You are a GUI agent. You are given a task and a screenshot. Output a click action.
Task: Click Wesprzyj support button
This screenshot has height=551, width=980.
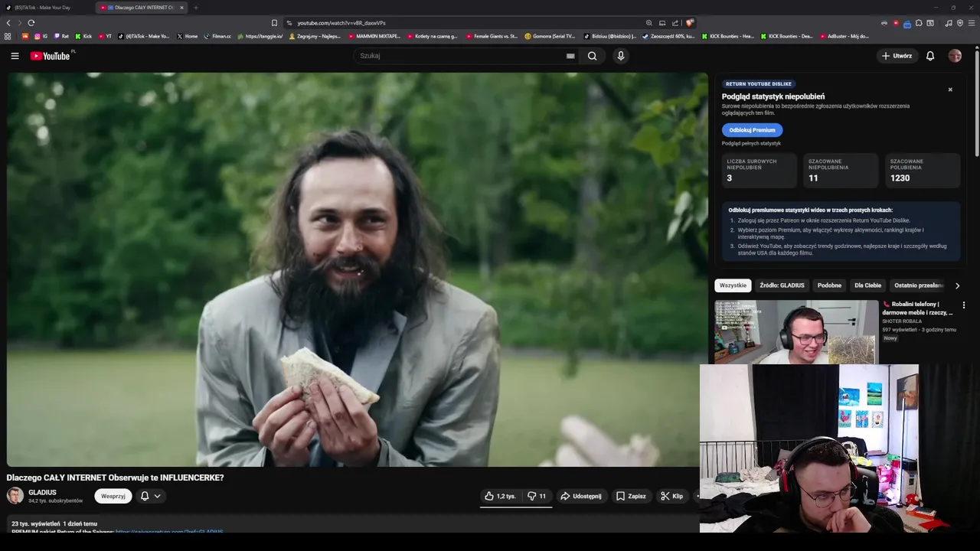click(x=113, y=496)
